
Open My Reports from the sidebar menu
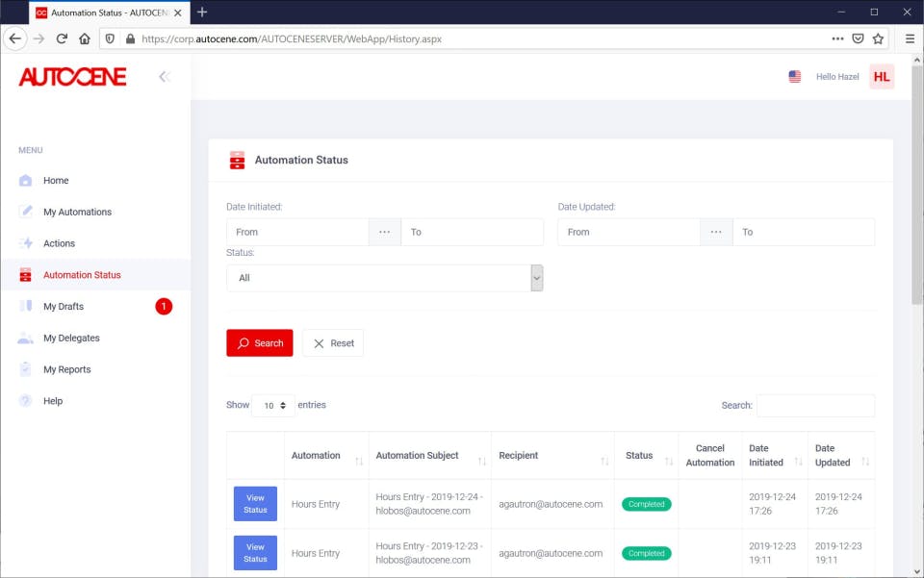point(67,369)
